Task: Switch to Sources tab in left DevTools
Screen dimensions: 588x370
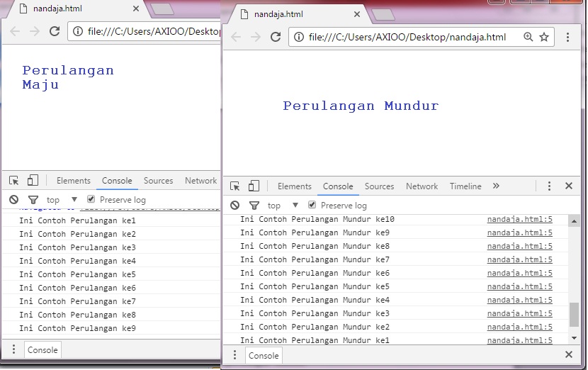Action: (158, 181)
